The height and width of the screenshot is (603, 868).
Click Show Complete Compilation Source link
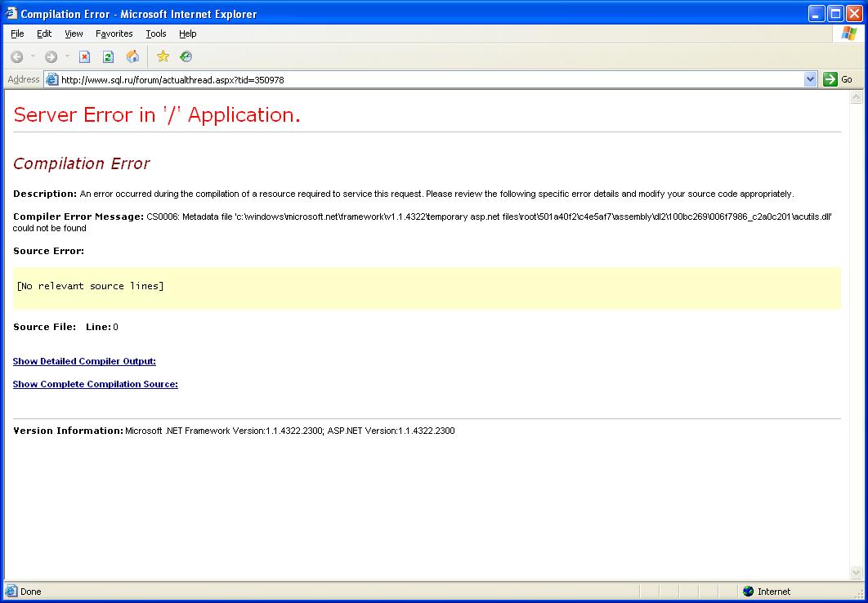(x=95, y=384)
